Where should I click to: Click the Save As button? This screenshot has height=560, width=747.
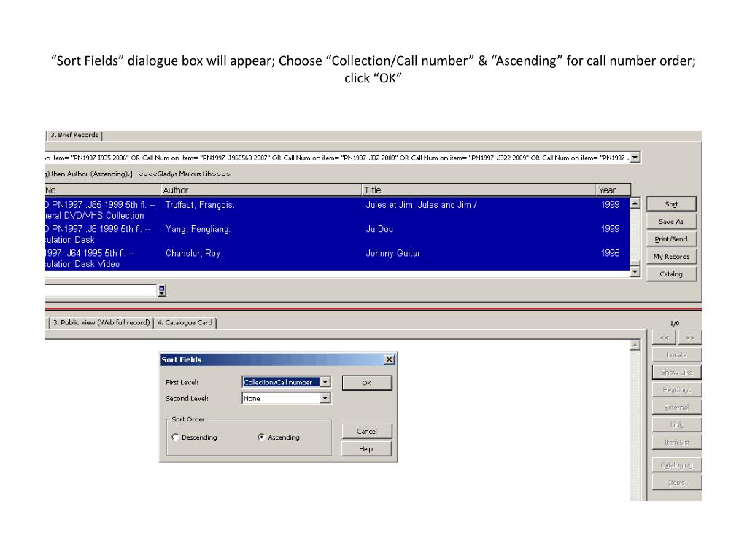pos(671,222)
